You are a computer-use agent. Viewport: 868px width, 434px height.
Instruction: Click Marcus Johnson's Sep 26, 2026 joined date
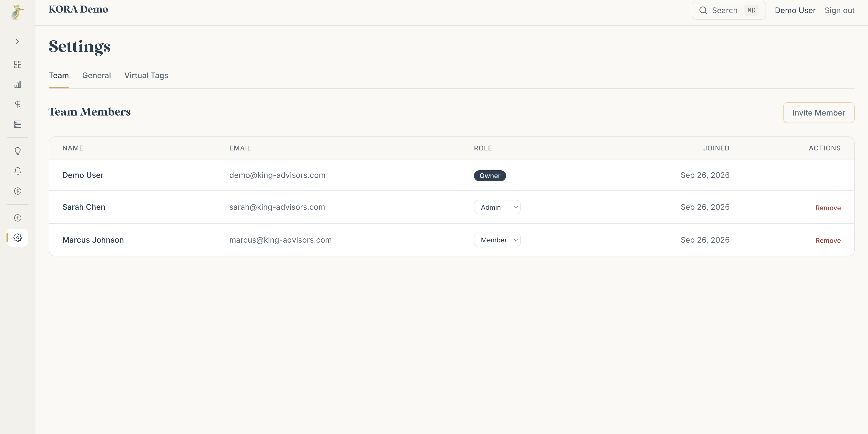point(705,240)
